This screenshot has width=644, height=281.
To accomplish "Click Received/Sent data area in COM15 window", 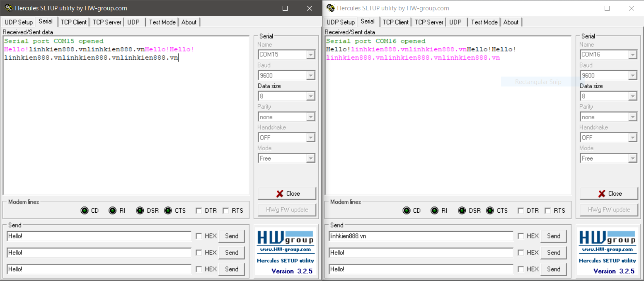I will 126,115.
